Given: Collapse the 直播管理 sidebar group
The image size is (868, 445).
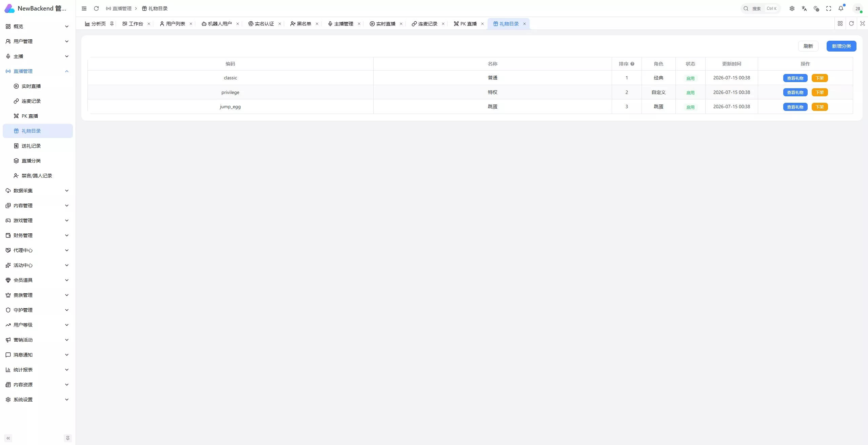Looking at the screenshot, I should (x=38, y=71).
